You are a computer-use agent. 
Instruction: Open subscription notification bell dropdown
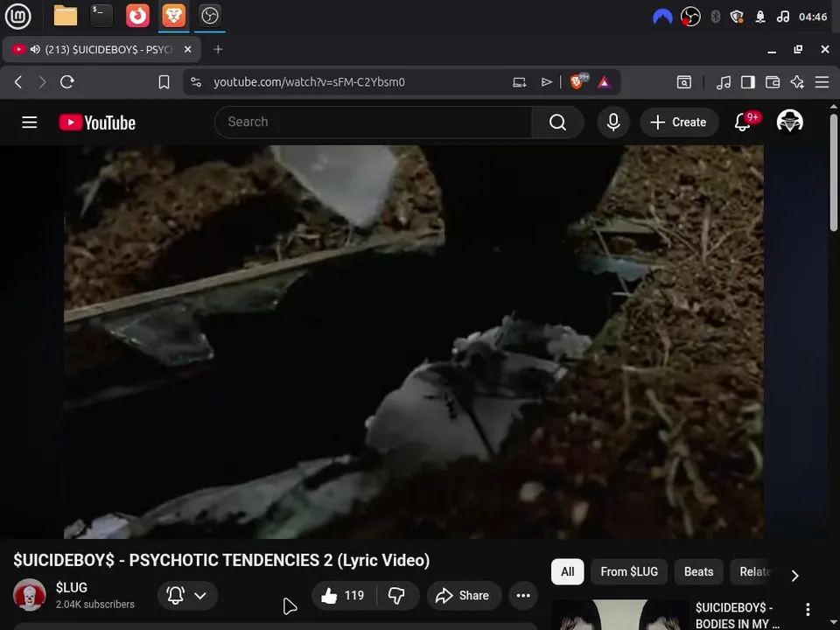(x=187, y=595)
